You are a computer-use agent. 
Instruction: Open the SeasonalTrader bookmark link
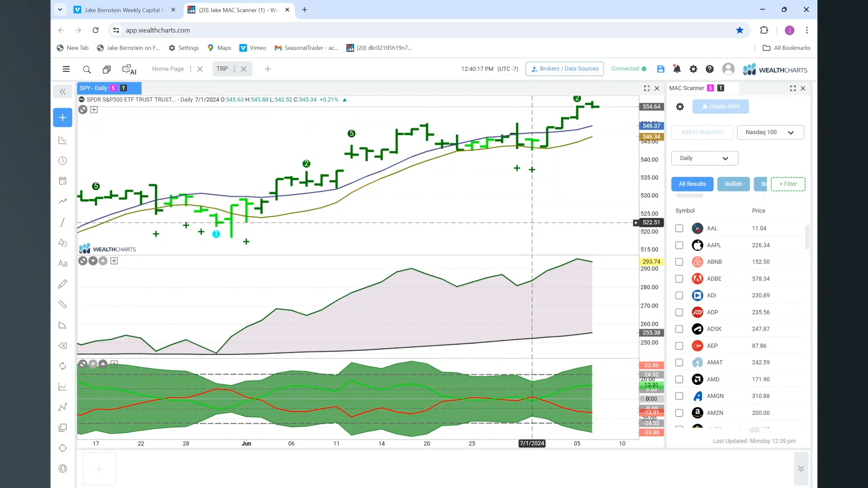(x=307, y=48)
